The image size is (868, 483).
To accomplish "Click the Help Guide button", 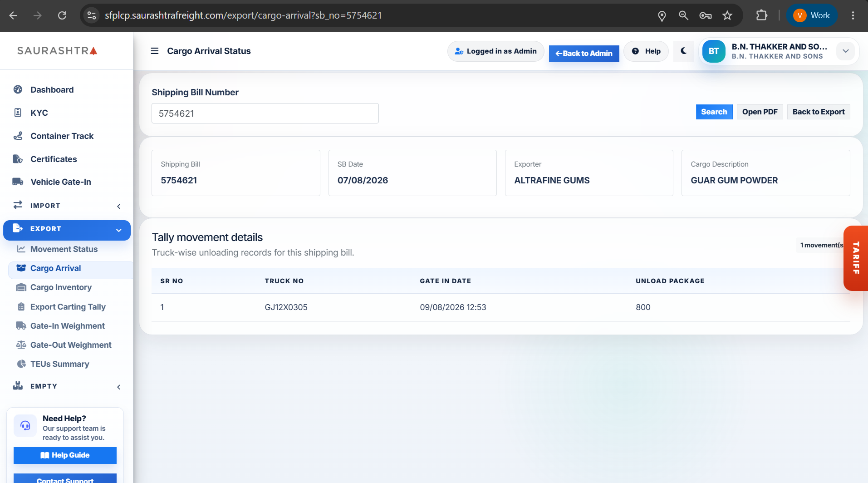I will (x=65, y=455).
